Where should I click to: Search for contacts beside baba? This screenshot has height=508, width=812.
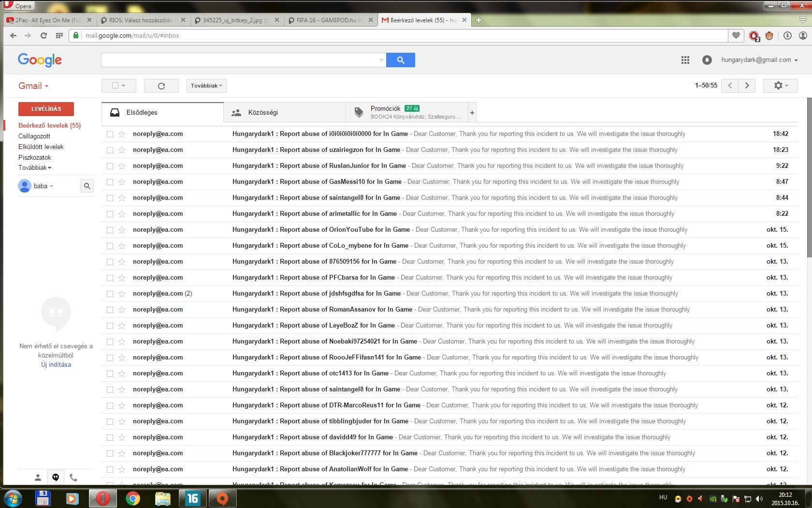click(x=87, y=186)
